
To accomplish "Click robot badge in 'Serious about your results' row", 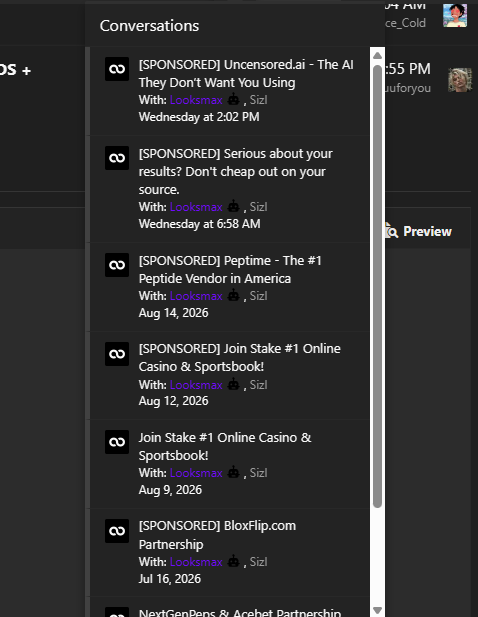I will pyautogui.click(x=234, y=206).
